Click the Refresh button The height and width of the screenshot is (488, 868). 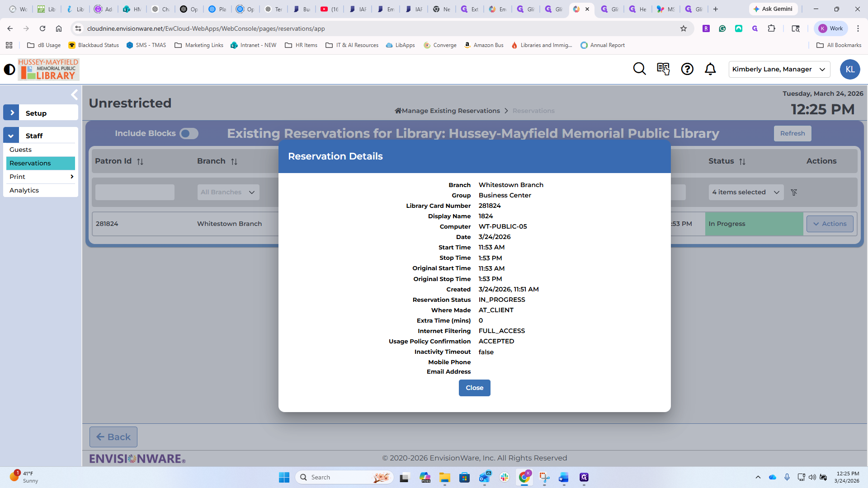(x=792, y=134)
